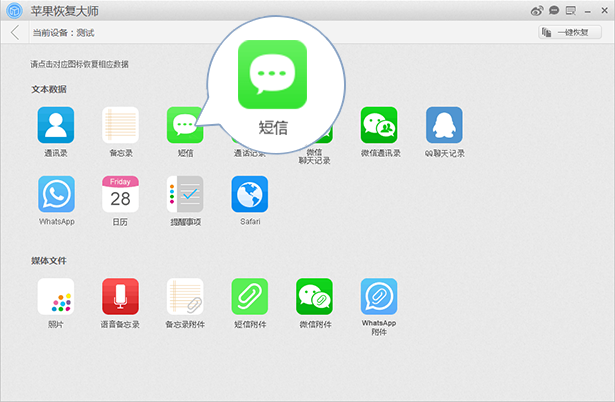Click the feedback icon in title bar
The width and height of the screenshot is (615, 402).
[x=571, y=10]
